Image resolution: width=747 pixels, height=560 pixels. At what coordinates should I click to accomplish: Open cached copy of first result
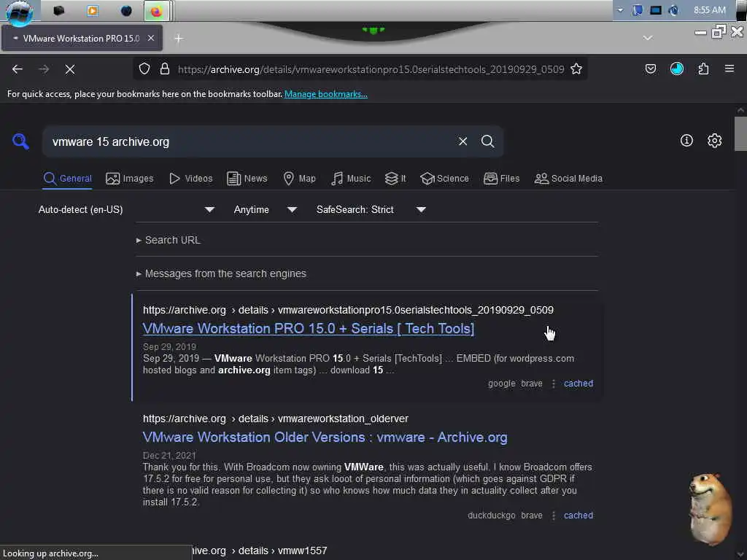pos(578,384)
